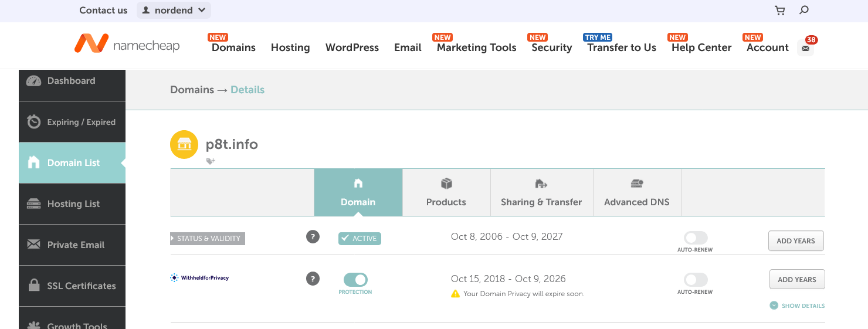Click the Namecheap logo
The width and height of the screenshot is (868, 329).
[127, 45]
